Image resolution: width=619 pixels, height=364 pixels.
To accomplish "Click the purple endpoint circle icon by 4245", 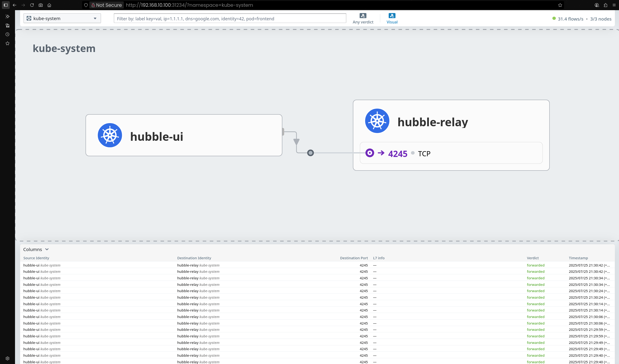I will click(x=370, y=153).
